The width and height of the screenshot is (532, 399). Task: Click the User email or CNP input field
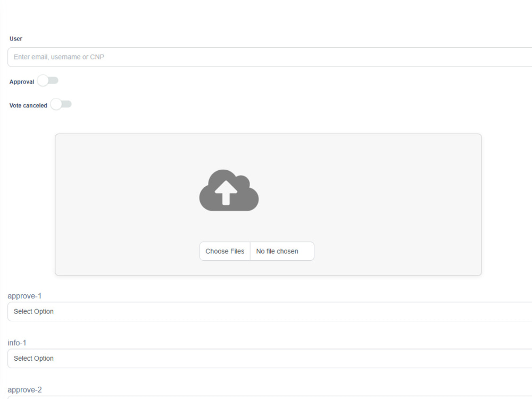(x=270, y=57)
